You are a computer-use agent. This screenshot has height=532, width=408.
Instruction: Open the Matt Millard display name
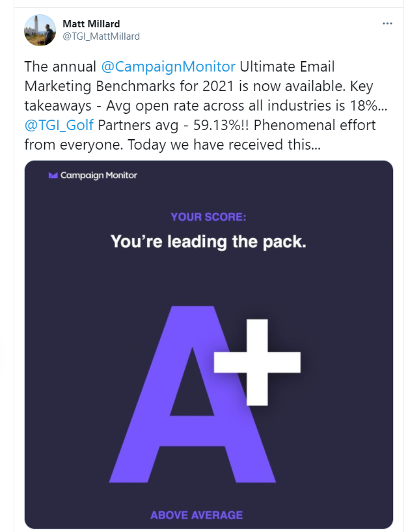tap(91, 24)
